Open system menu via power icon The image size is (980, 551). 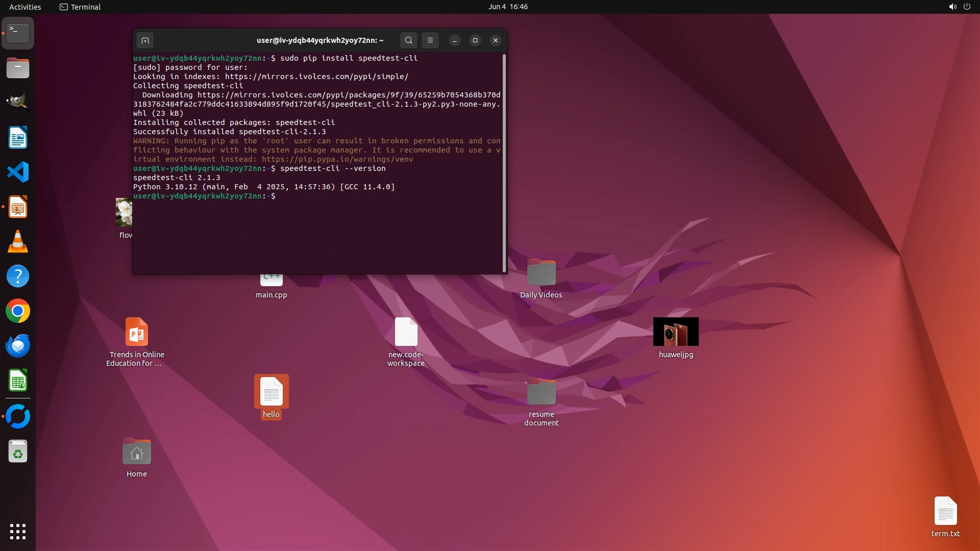tap(967, 7)
